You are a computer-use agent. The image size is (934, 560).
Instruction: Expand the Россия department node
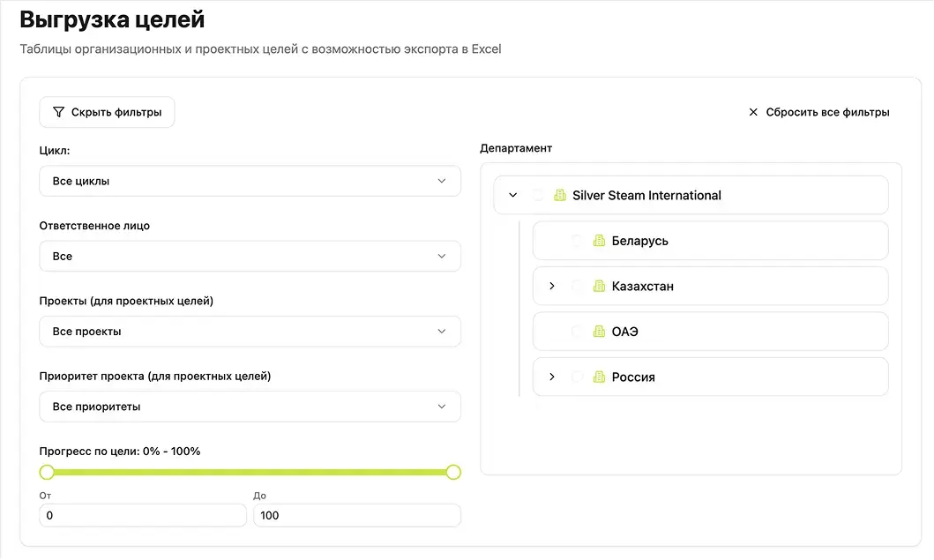click(x=552, y=377)
